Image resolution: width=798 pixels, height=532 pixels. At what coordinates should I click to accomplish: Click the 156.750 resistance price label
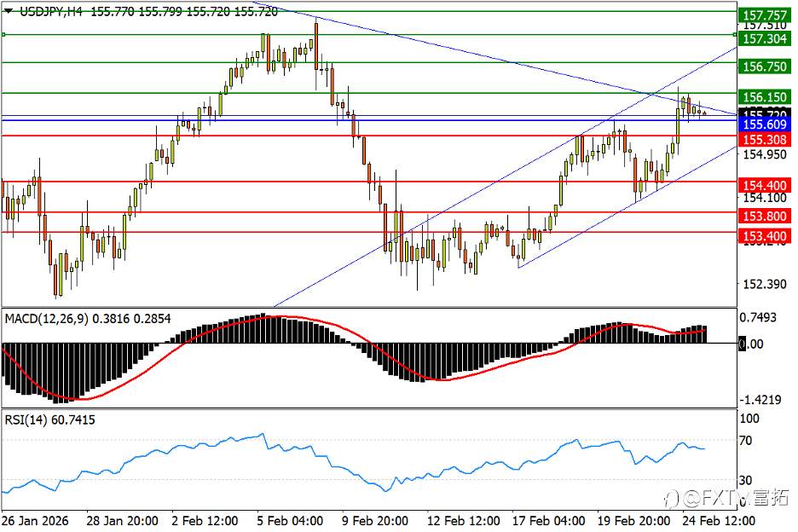click(765, 66)
